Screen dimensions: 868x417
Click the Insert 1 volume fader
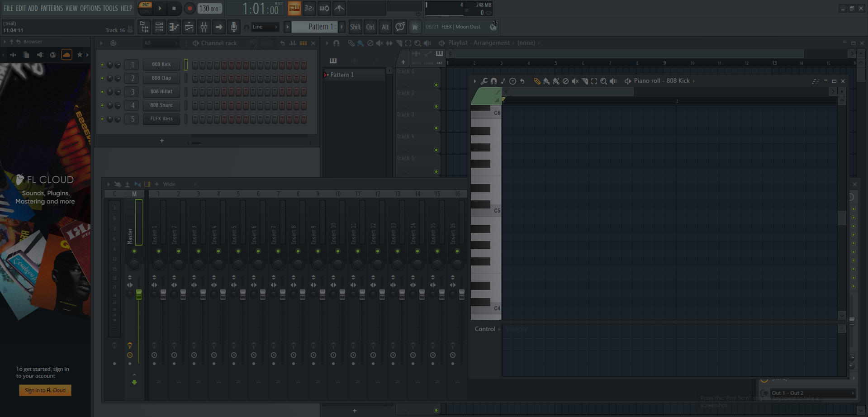[x=163, y=294]
